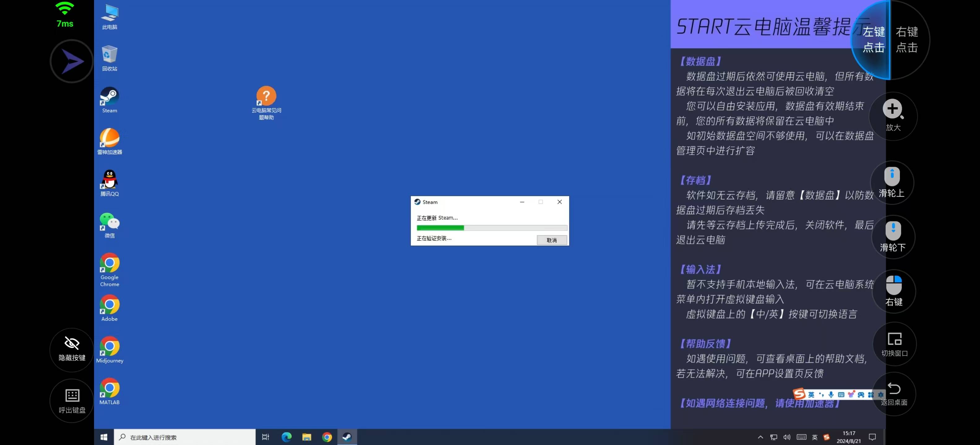
Task: Open the Steam desktop shortcut
Action: point(110,96)
